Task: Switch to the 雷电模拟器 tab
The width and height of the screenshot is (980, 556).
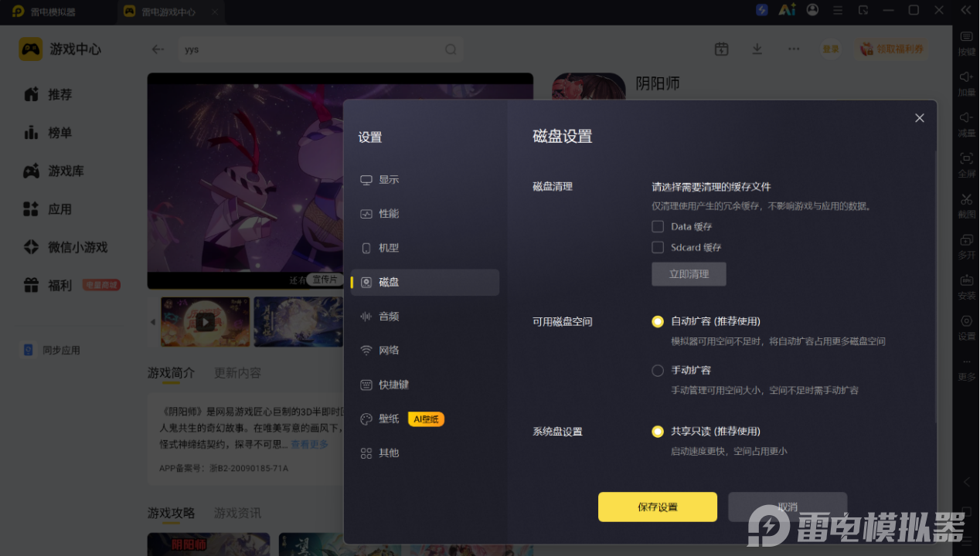Action: click(45, 12)
